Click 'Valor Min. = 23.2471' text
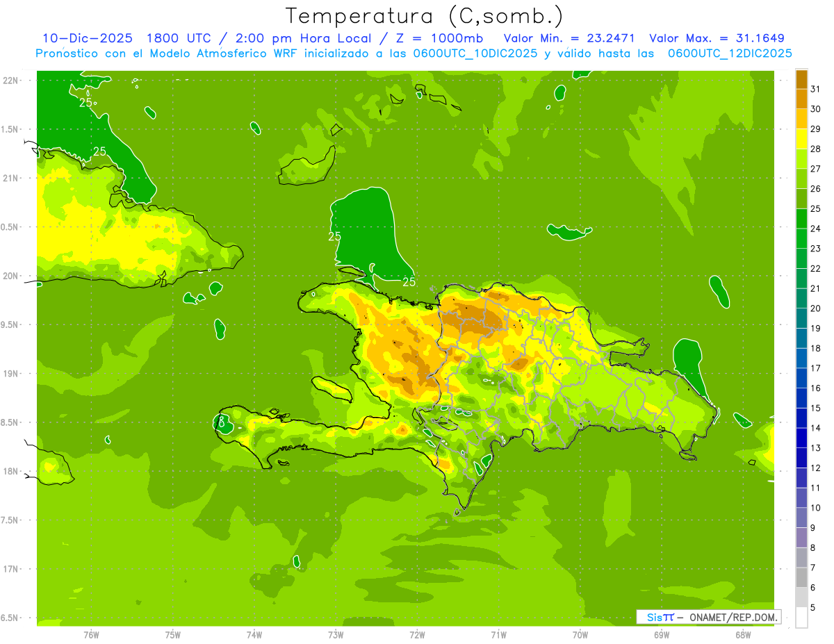Screen dimensions: 834x644 tap(570, 38)
